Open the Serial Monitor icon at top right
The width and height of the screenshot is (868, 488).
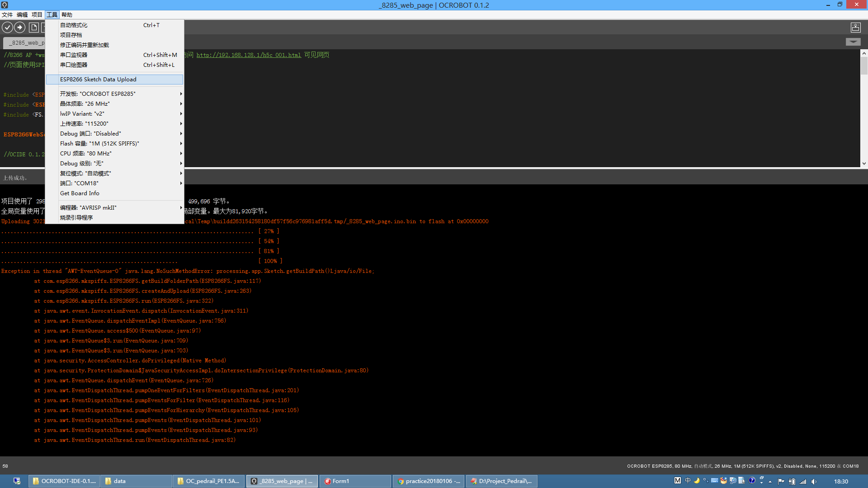click(x=855, y=28)
